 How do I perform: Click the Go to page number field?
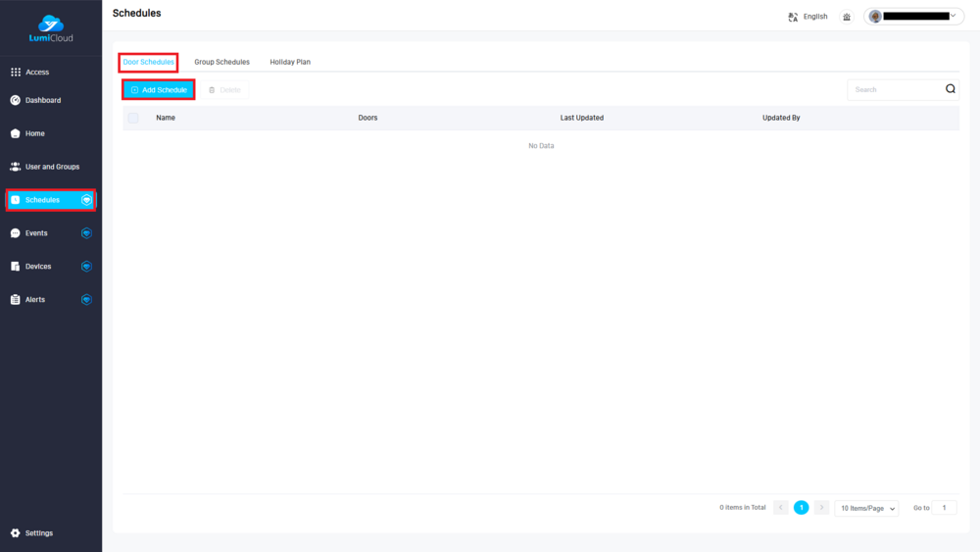pyautogui.click(x=945, y=508)
